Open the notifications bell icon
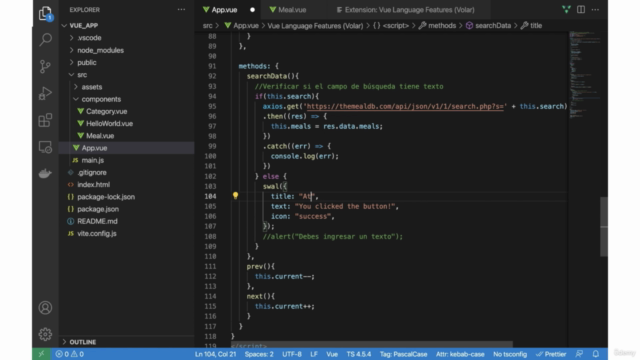This screenshot has width=640, height=360. (596, 354)
